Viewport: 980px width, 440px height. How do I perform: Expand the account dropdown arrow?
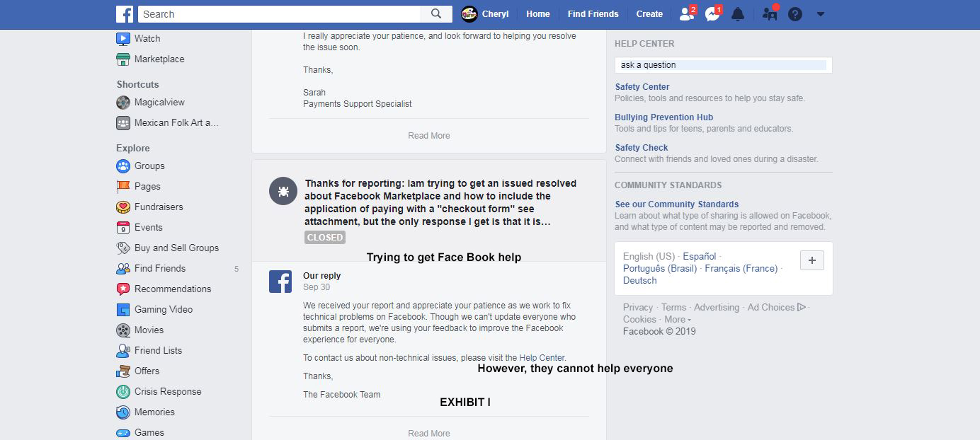coord(821,14)
